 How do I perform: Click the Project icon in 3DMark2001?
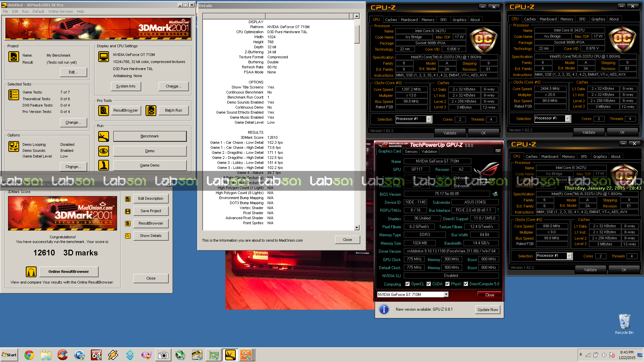(14, 57)
